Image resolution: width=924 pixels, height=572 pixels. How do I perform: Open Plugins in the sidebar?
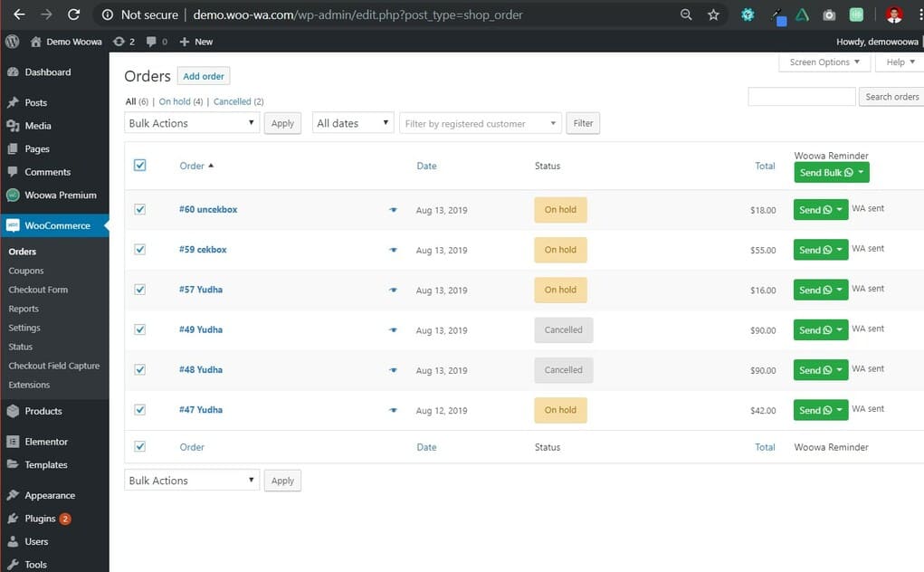point(40,519)
